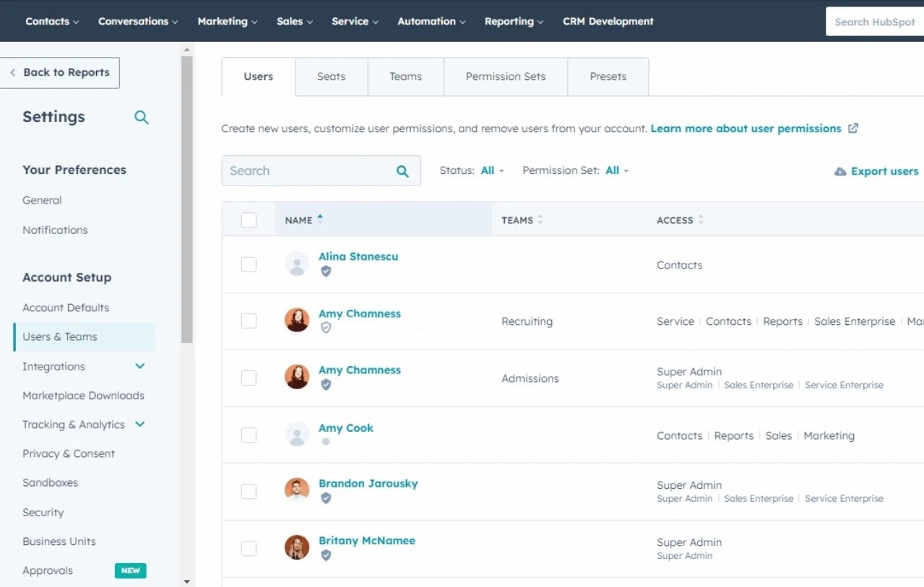Open the external link icon after user permissions

[x=853, y=128]
